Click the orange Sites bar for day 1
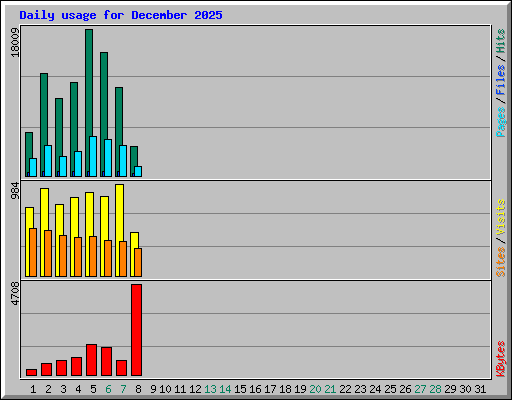 (33, 252)
